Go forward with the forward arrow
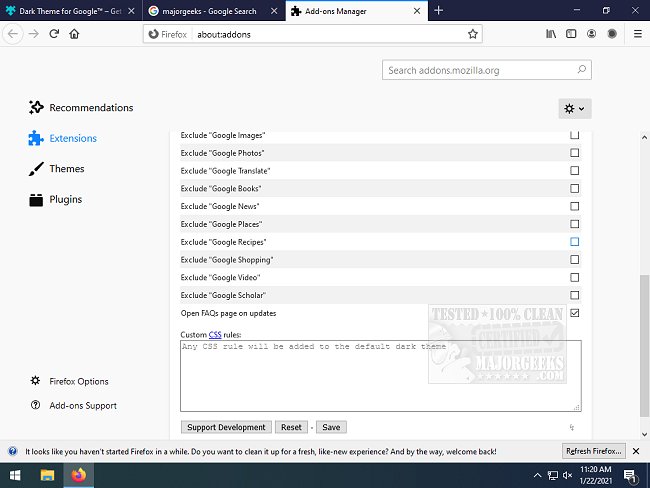The width and height of the screenshot is (650, 488). pyautogui.click(x=34, y=34)
